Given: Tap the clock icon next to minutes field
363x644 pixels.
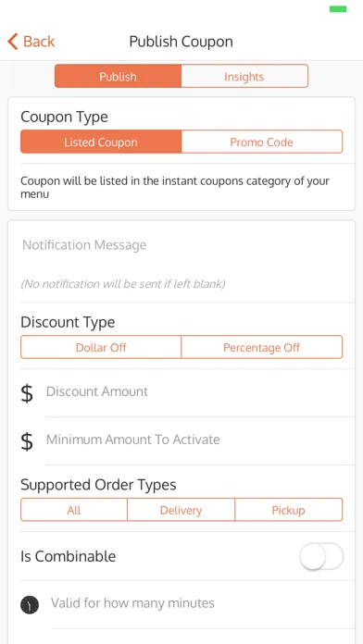Looking at the screenshot, I should (x=30, y=604).
